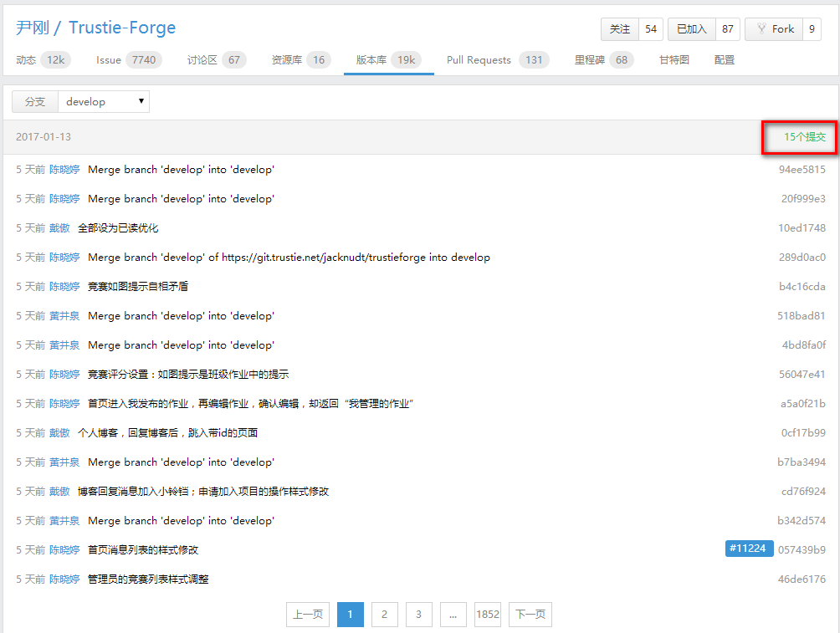Select the 版本库 repository tab
This screenshot has width=840, height=633.
coord(388,60)
